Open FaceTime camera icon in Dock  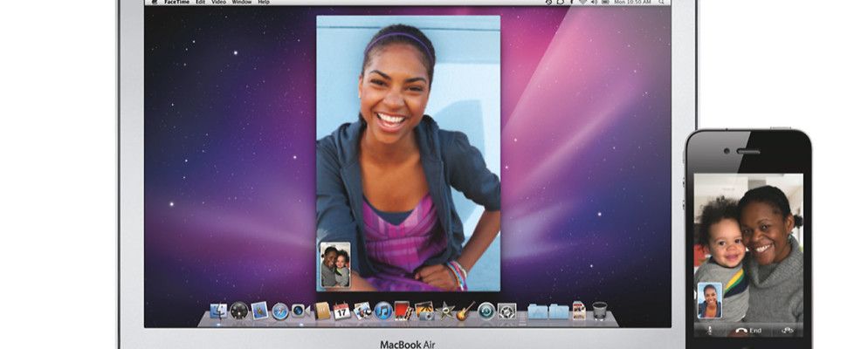tap(300, 311)
